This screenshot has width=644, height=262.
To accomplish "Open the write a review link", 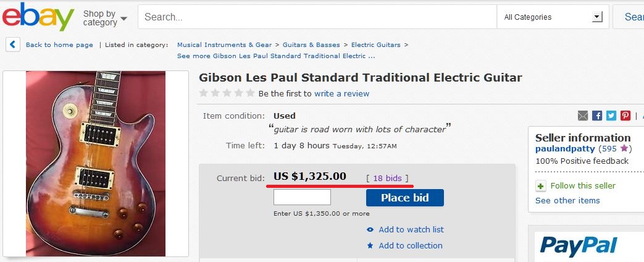I will click(341, 94).
